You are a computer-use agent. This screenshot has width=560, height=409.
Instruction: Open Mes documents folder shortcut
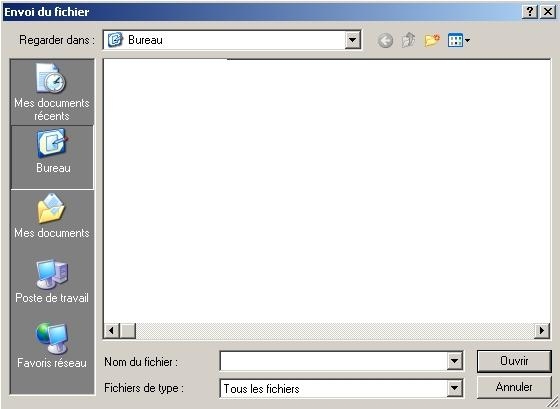coord(52,216)
